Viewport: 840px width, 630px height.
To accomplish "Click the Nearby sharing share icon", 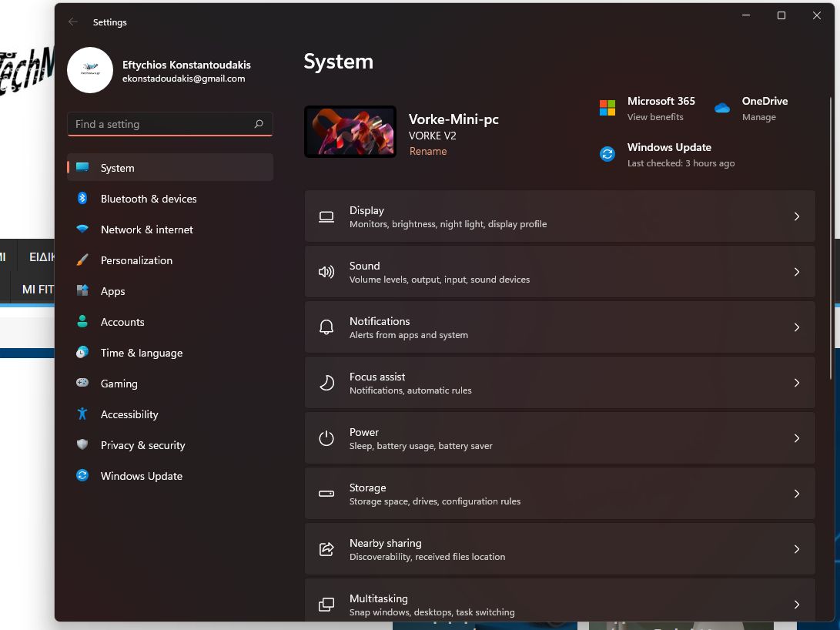I will click(x=326, y=549).
